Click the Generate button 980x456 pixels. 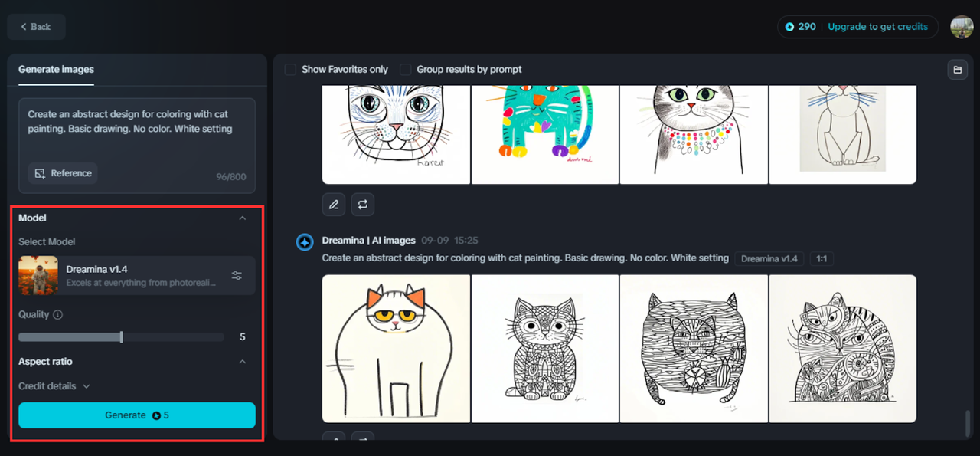tap(137, 415)
